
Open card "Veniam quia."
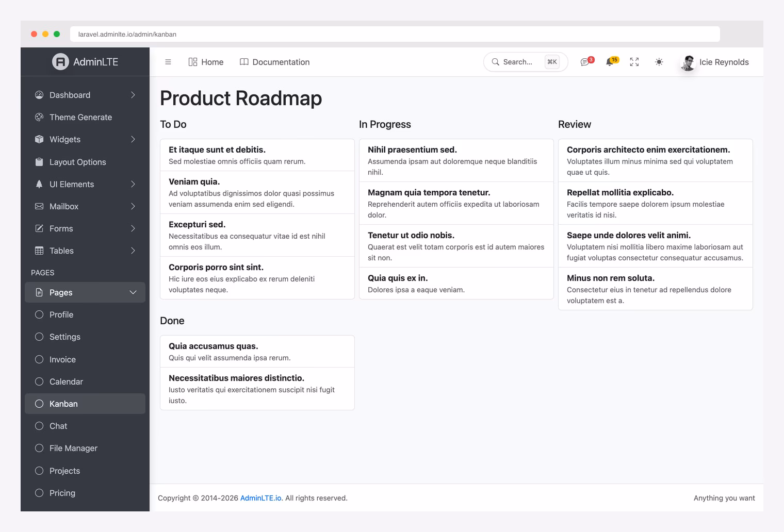(257, 192)
